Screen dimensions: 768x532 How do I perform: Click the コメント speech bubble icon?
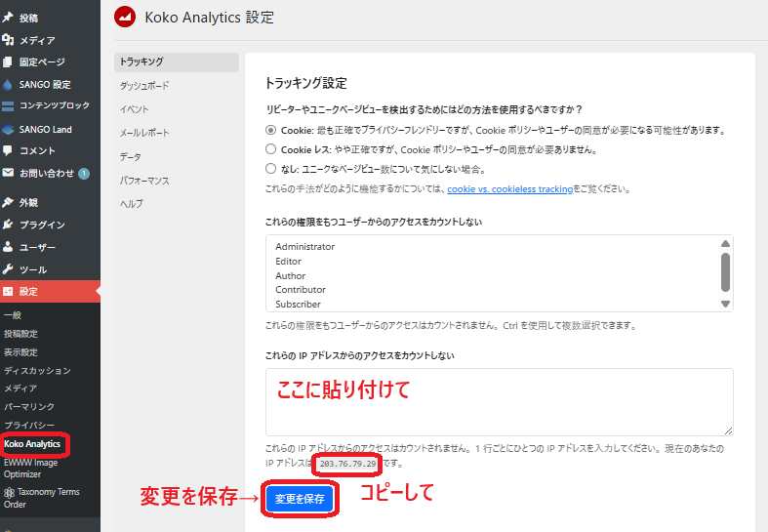9,151
